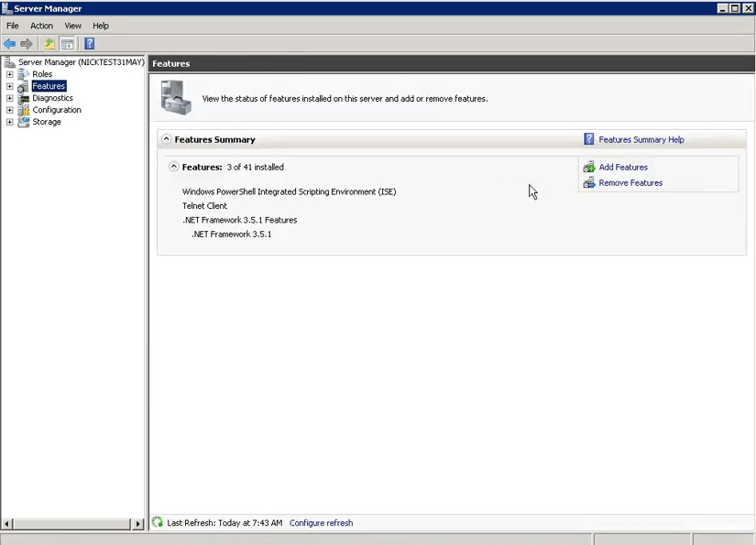The width and height of the screenshot is (756, 545).
Task: Collapse the Features Summary section
Action: point(167,139)
